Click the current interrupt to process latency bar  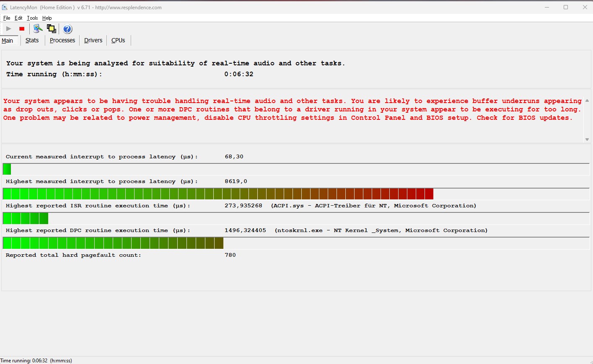(296, 169)
